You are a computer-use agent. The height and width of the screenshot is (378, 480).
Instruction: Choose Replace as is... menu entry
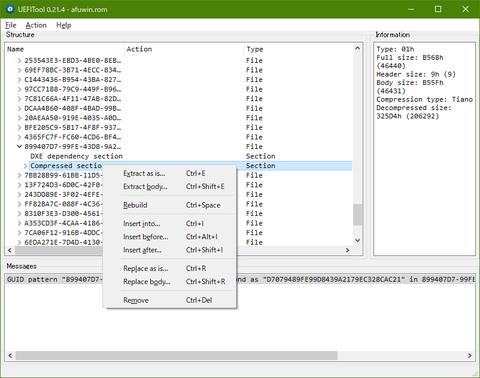click(x=170, y=268)
